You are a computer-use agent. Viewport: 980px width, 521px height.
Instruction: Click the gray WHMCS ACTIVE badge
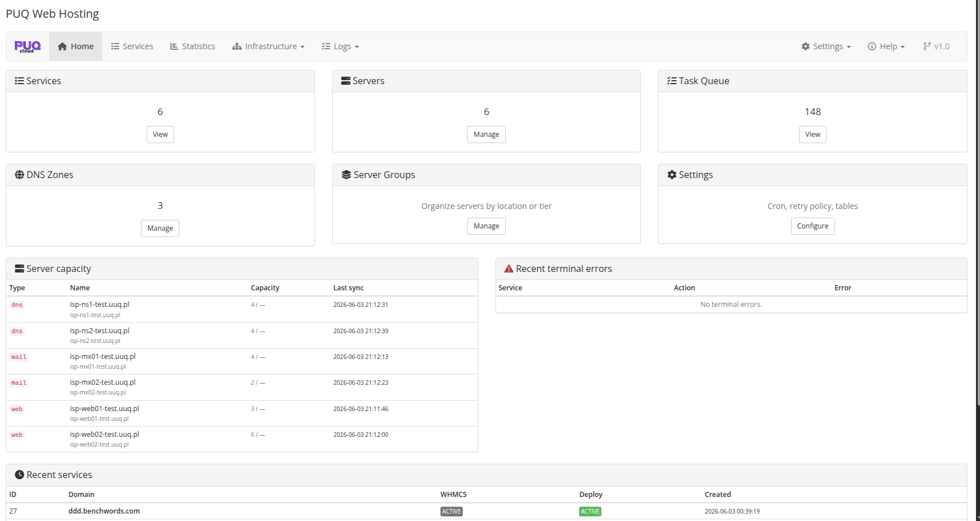click(451, 512)
